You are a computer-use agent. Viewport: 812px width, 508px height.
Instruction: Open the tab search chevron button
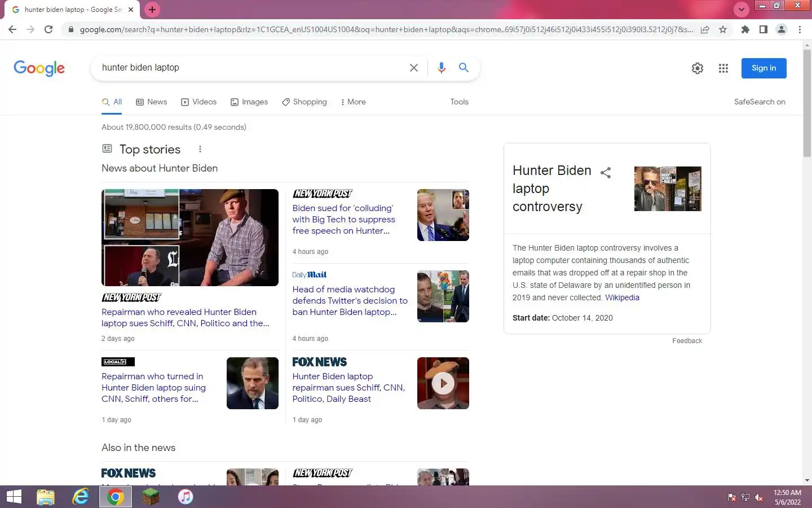tap(741, 10)
